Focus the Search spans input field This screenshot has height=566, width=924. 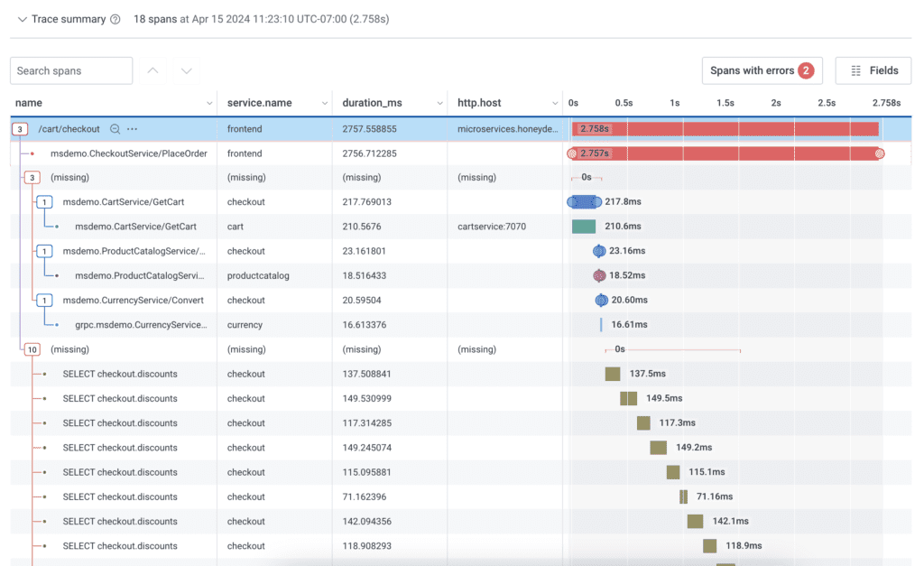71,70
